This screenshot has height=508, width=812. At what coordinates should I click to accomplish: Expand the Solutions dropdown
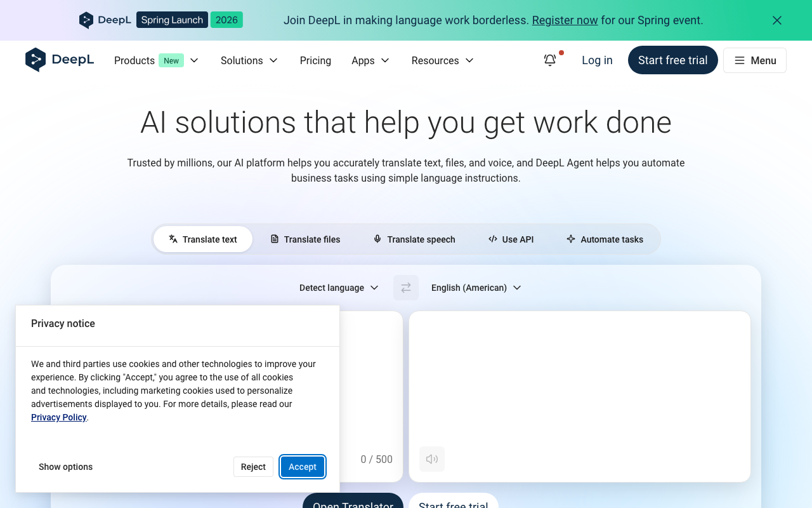click(249, 60)
